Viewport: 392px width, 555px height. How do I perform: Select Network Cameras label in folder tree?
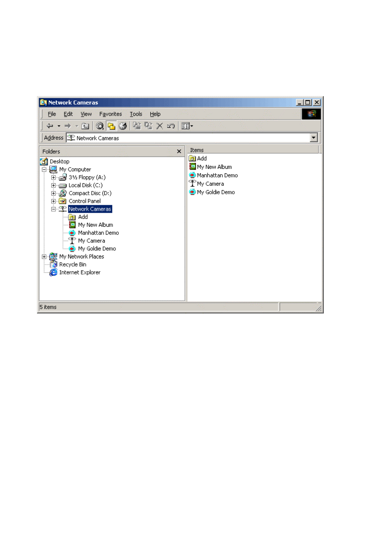(x=90, y=209)
